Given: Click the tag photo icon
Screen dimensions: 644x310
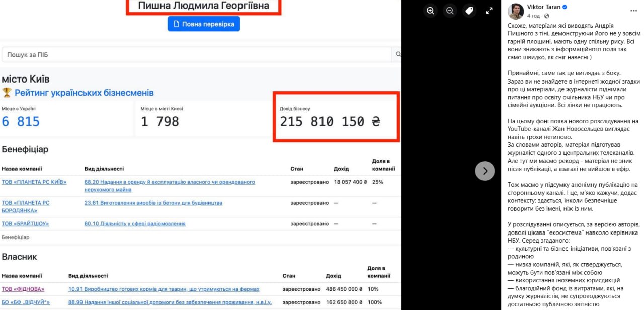Looking at the screenshot, I should pos(469,11).
